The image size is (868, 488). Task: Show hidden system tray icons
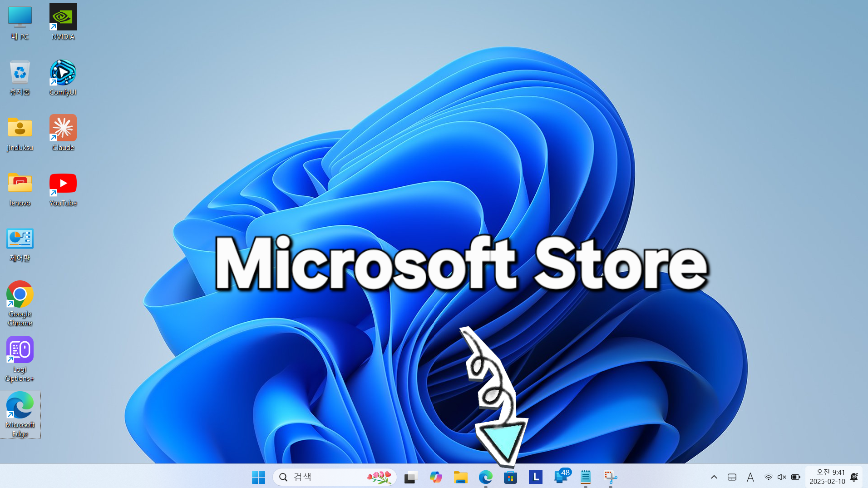pyautogui.click(x=714, y=477)
